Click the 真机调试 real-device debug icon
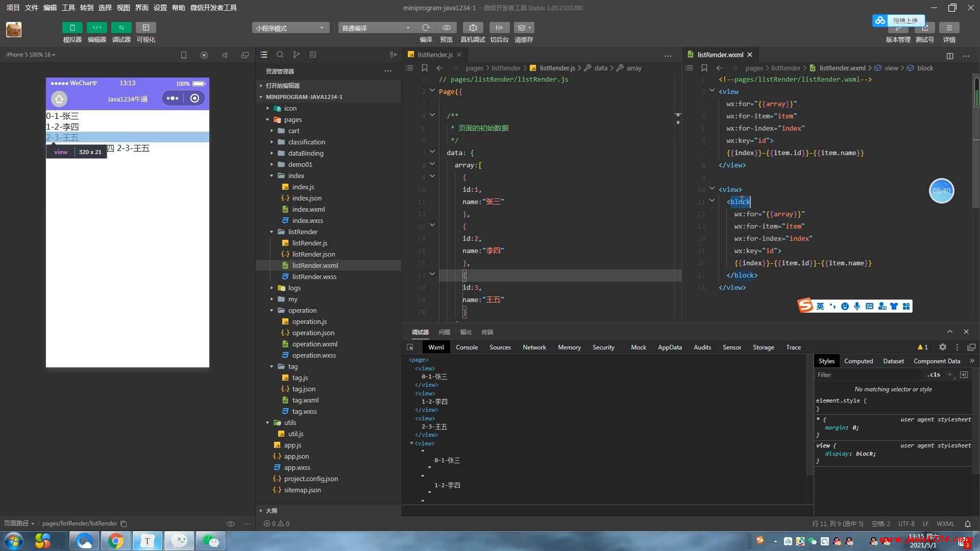The image size is (980, 551). (x=473, y=28)
